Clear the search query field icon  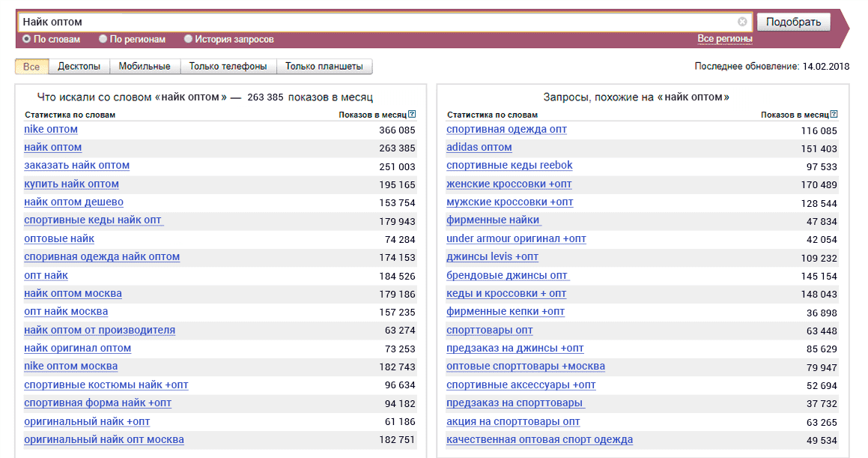741,22
